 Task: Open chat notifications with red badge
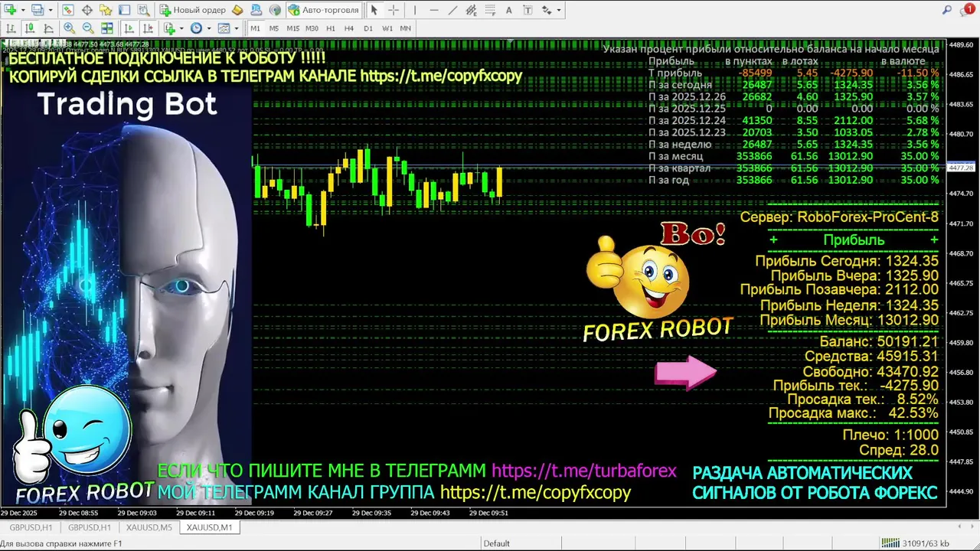tap(967, 10)
